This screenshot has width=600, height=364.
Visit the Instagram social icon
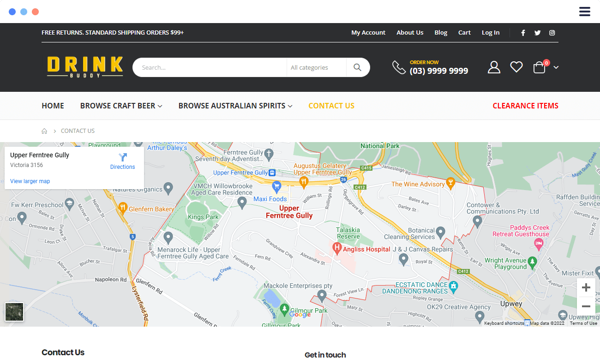(552, 33)
